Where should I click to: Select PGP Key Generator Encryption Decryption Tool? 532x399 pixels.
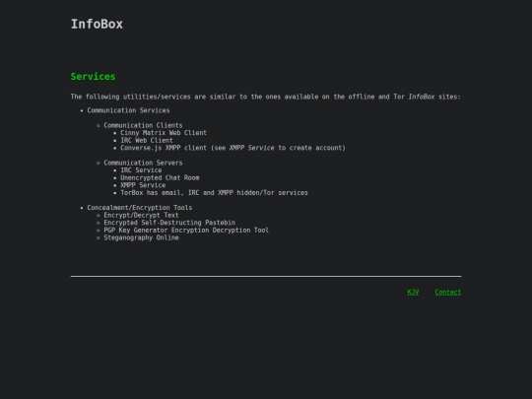point(186,230)
